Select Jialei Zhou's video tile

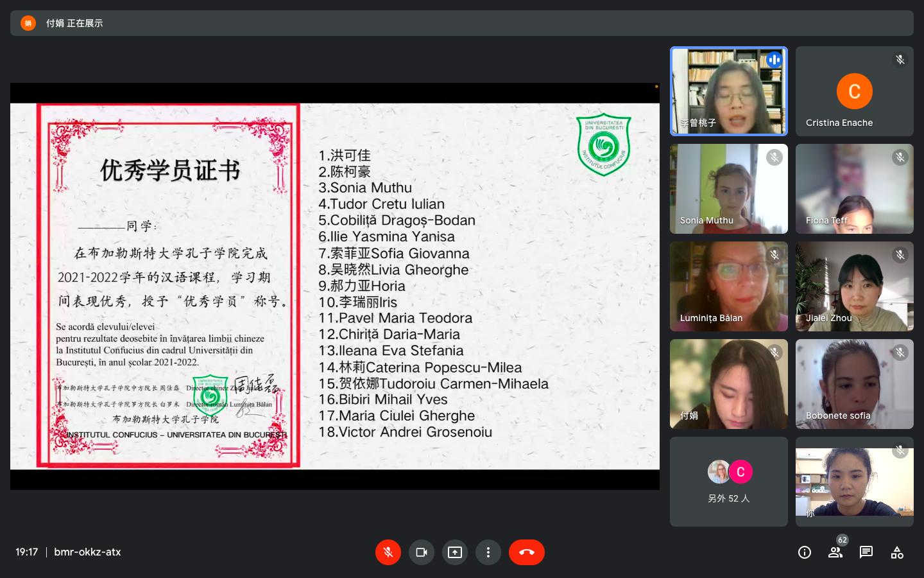(854, 286)
